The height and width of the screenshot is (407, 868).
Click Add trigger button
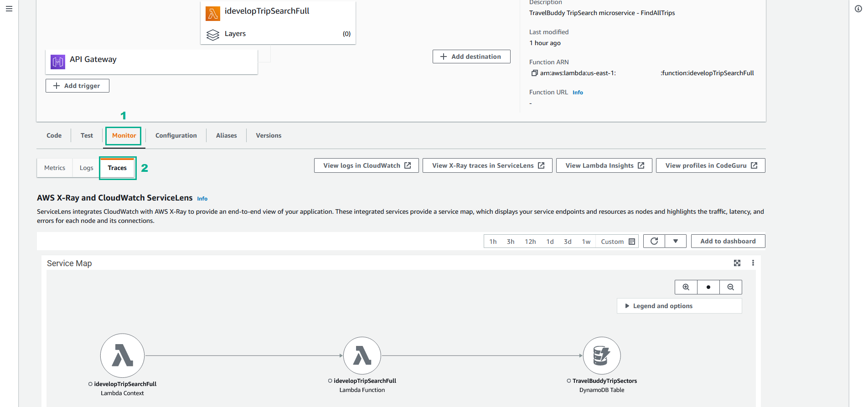click(77, 86)
